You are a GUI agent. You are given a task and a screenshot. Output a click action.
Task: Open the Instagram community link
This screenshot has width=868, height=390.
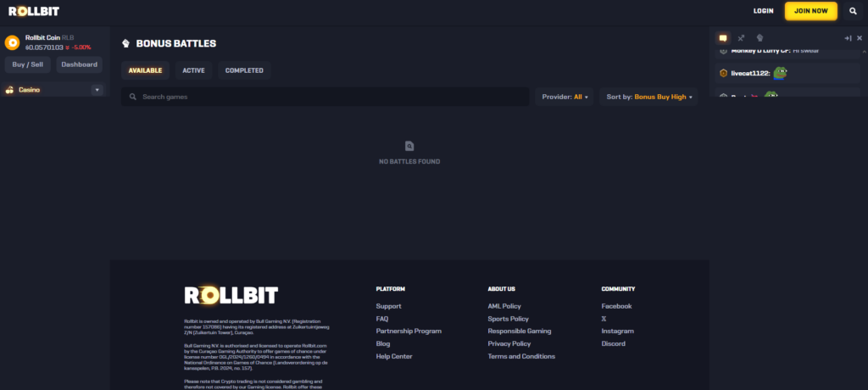tap(618, 331)
